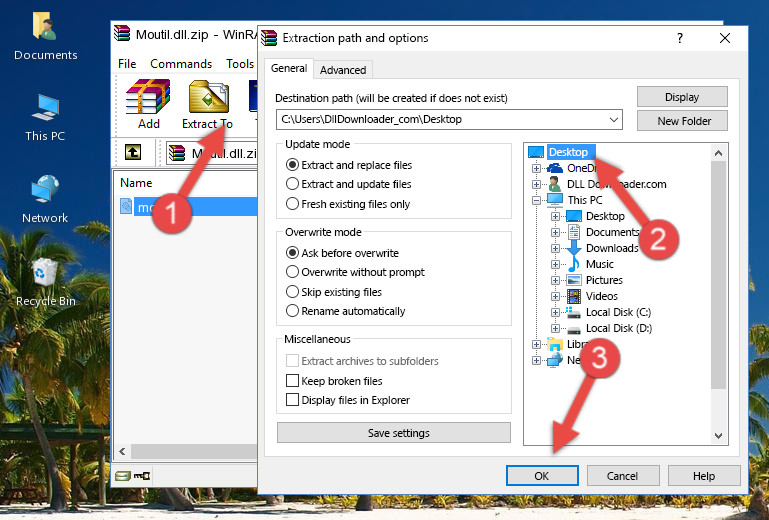Click the question mark help icon in dialog title

[680, 38]
